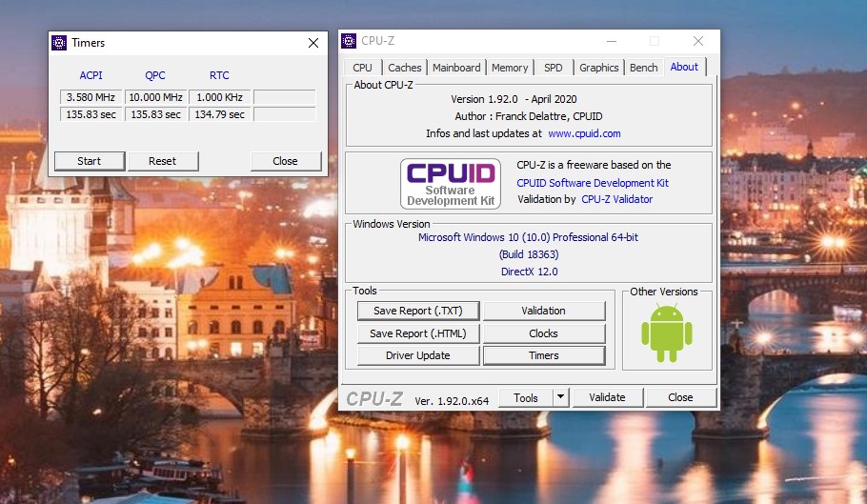Open the Clocks tool
Image resolution: width=867 pixels, height=504 pixels.
543,333
